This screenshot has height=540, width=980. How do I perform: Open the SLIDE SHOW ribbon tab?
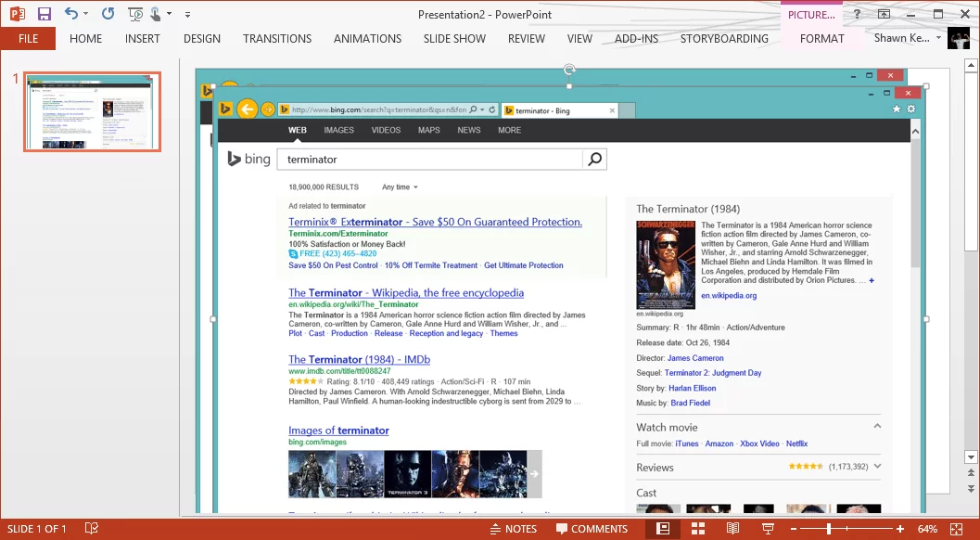(x=454, y=38)
